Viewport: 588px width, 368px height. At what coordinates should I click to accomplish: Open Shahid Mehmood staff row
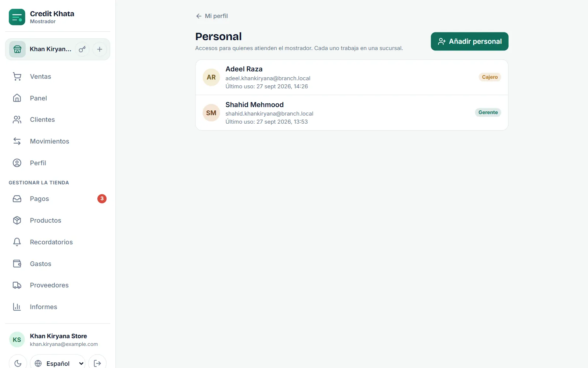352,113
